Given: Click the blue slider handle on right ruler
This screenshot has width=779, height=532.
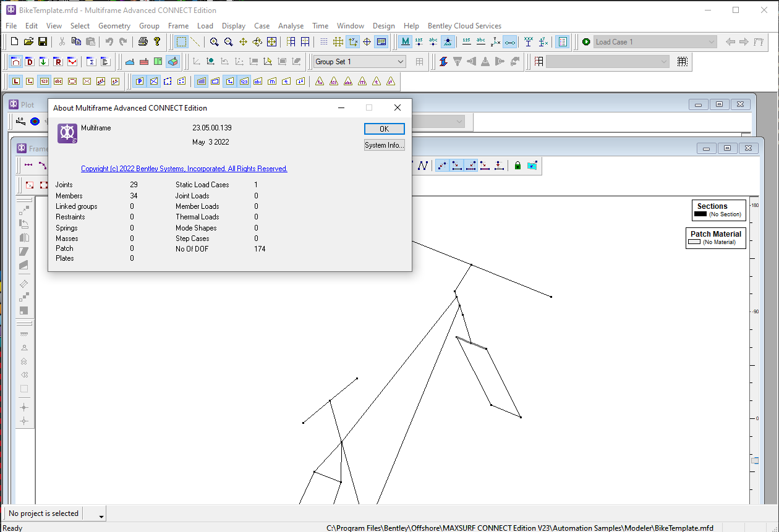Looking at the screenshot, I should coord(754,460).
